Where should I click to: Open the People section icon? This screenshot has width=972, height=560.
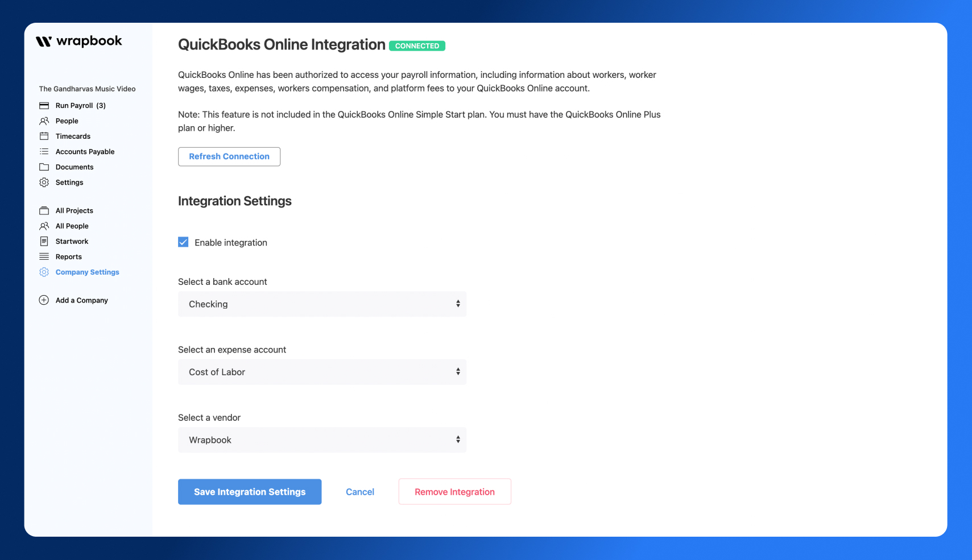(x=44, y=121)
